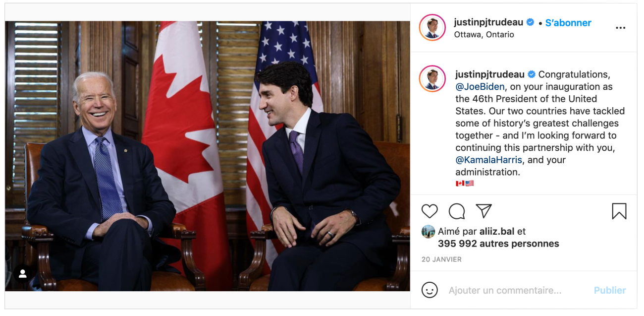View the aliiz.bal liker profile
Image resolution: width=644 pixels, height=316 pixels.
point(497,231)
